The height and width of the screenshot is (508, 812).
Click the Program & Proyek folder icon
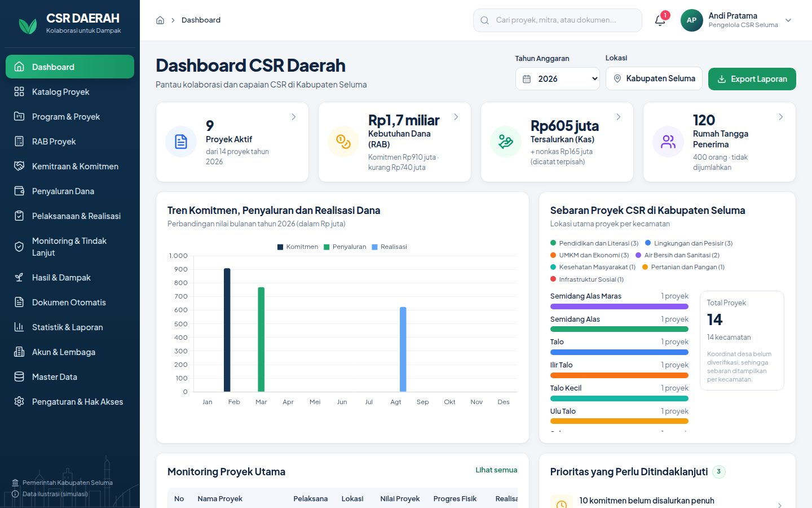[x=19, y=116]
